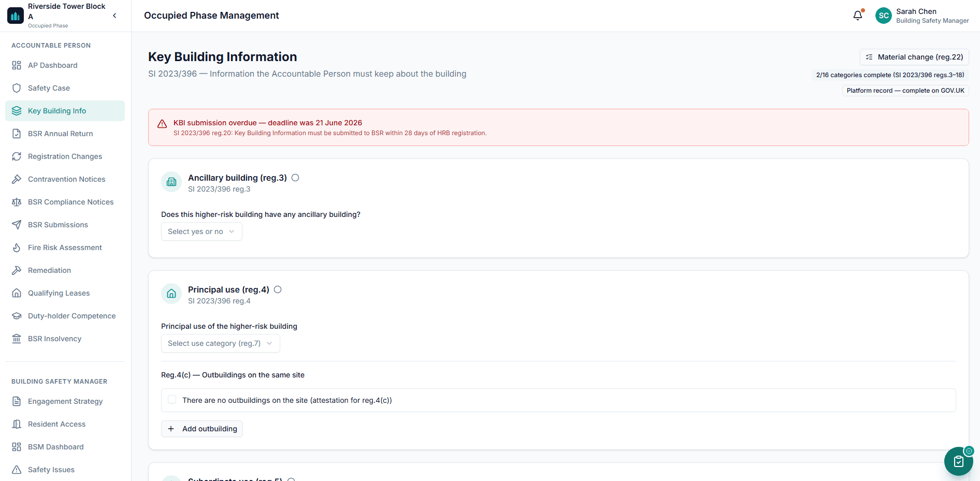980x481 pixels.
Task: Click the Ancillary building section icon
Action: [171, 182]
